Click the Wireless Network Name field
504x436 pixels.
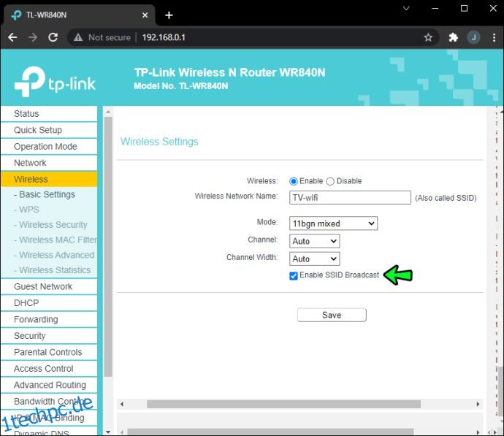coord(350,197)
